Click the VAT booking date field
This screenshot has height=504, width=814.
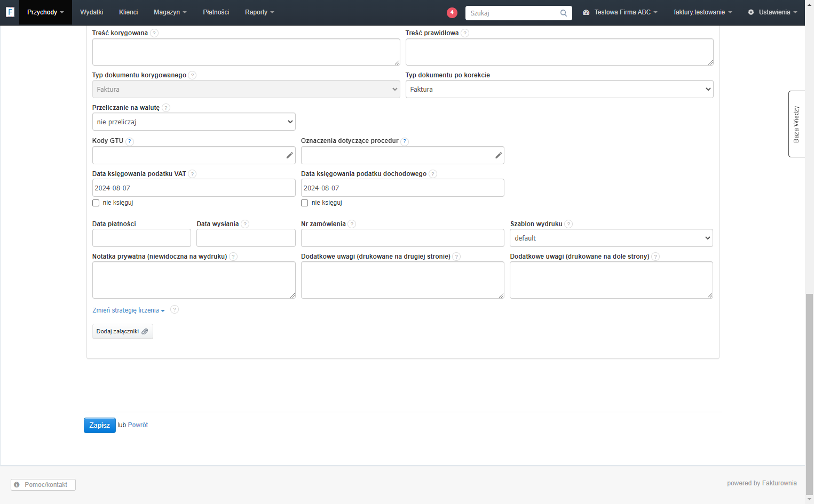(194, 188)
